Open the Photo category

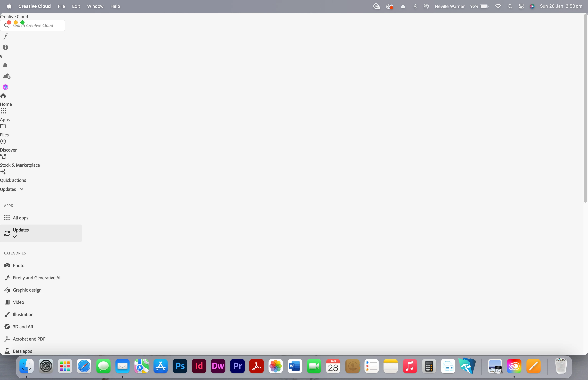point(19,265)
